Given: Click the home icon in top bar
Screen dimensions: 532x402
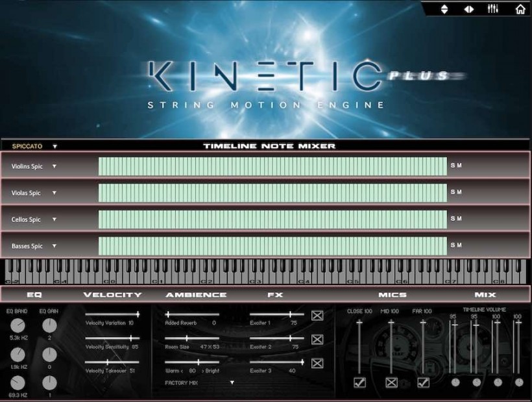Looking at the screenshot, I should pyautogui.click(x=520, y=9).
